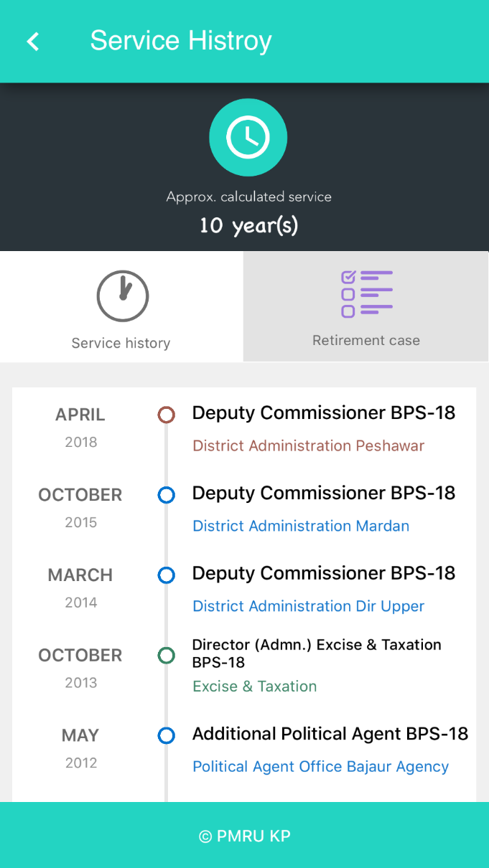The image size is (489, 868).
Task: Expand the March 2014 timeline entry
Action: coord(323,573)
